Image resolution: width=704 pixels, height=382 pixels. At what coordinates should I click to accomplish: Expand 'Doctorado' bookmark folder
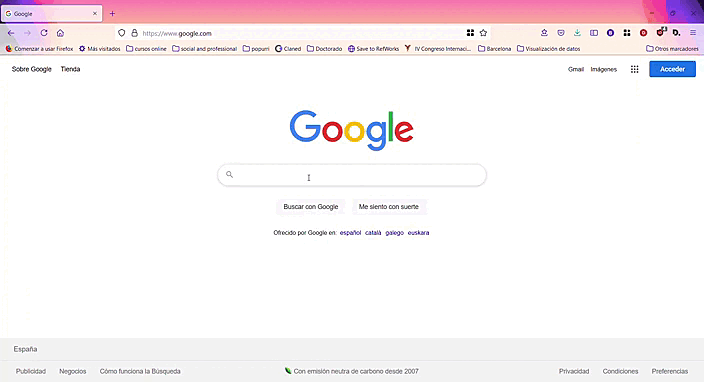[325, 48]
